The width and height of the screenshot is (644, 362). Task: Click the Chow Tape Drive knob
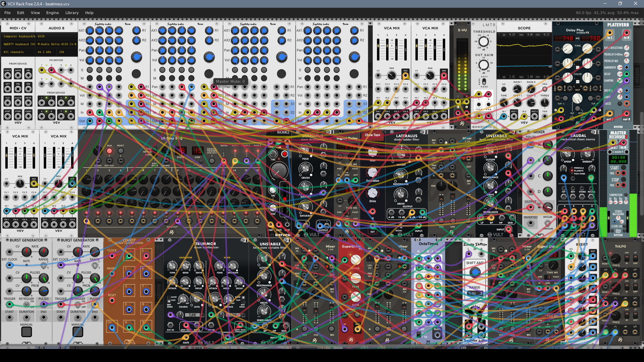pos(372,193)
